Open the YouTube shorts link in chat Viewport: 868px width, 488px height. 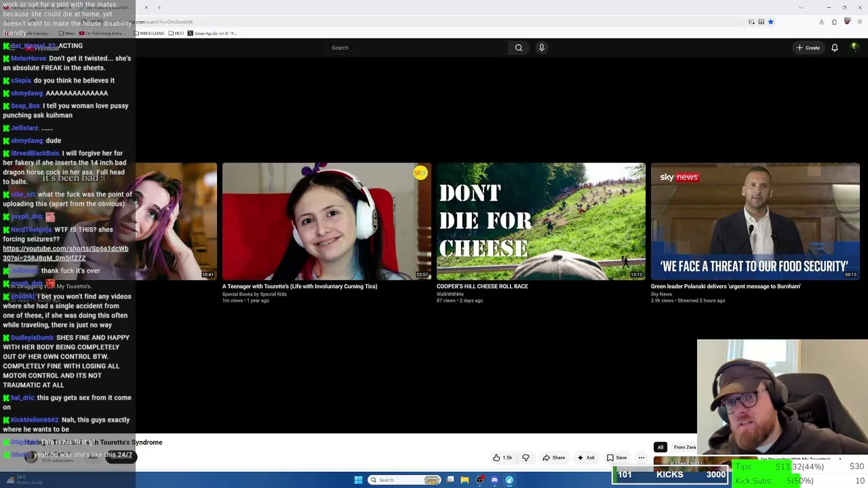(x=65, y=253)
